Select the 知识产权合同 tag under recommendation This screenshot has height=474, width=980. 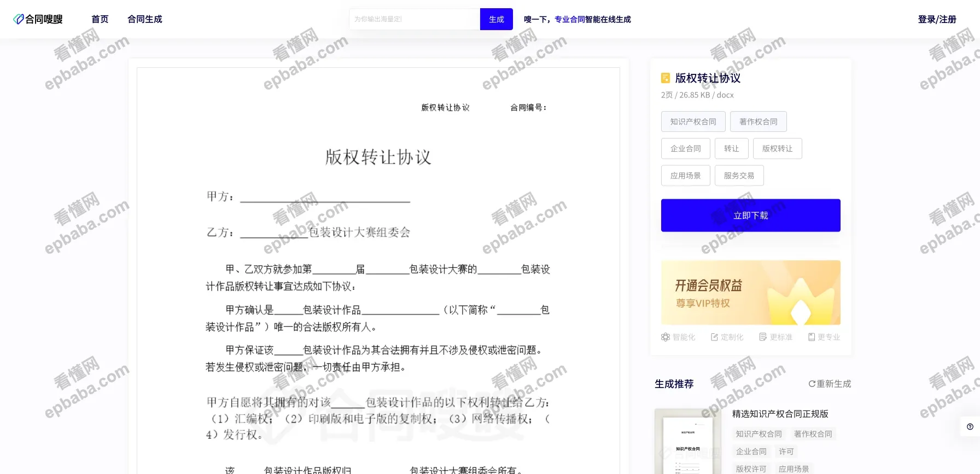pos(759,434)
